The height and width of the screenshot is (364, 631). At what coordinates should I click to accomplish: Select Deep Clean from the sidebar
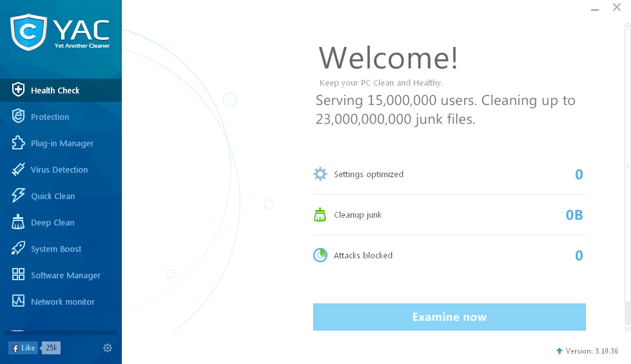[x=61, y=222]
